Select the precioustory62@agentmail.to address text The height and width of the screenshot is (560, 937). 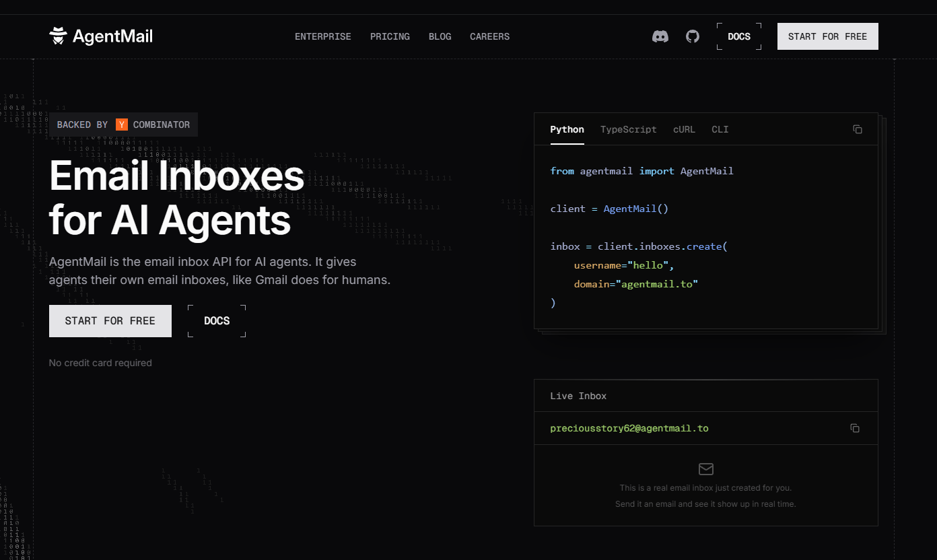click(629, 428)
